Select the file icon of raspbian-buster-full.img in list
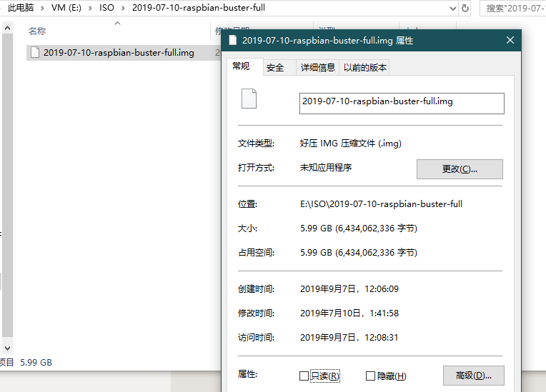The height and width of the screenshot is (392, 546). pyautogui.click(x=35, y=53)
